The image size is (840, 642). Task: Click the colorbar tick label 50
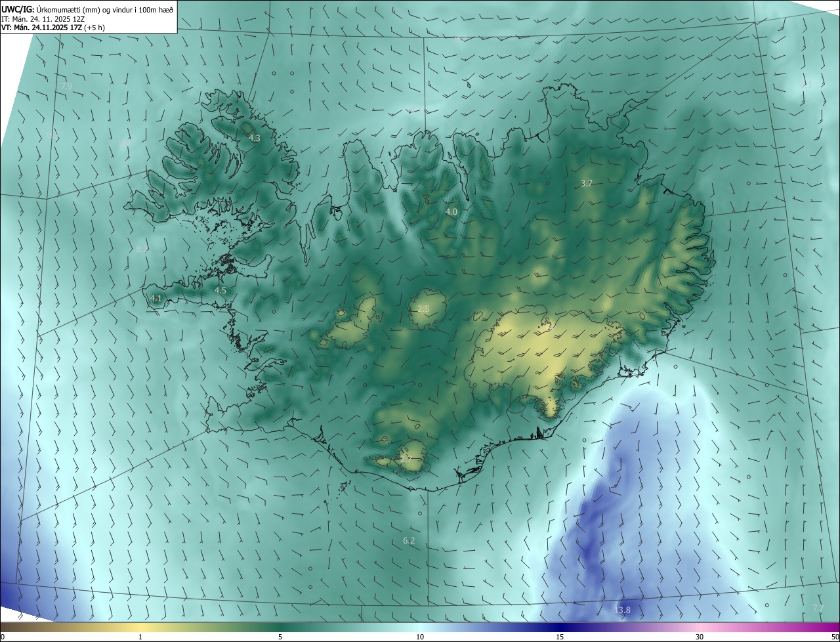coord(835,637)
